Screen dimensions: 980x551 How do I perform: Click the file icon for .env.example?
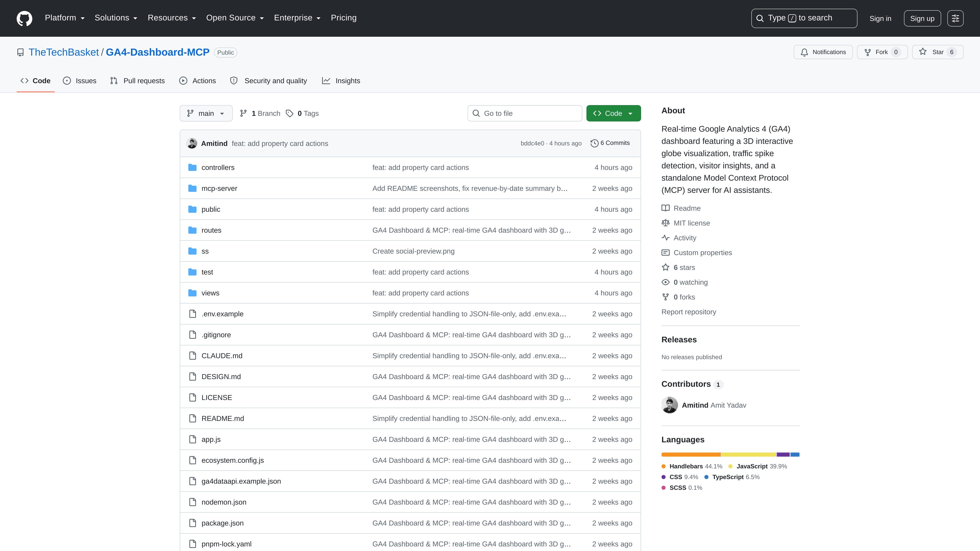coord(192,314)
